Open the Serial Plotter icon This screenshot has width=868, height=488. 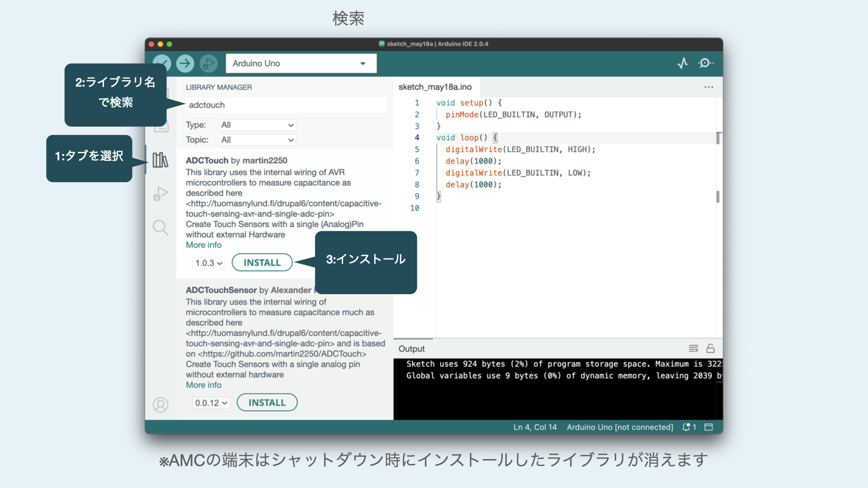pyautogui.click(x=683, y=63)
